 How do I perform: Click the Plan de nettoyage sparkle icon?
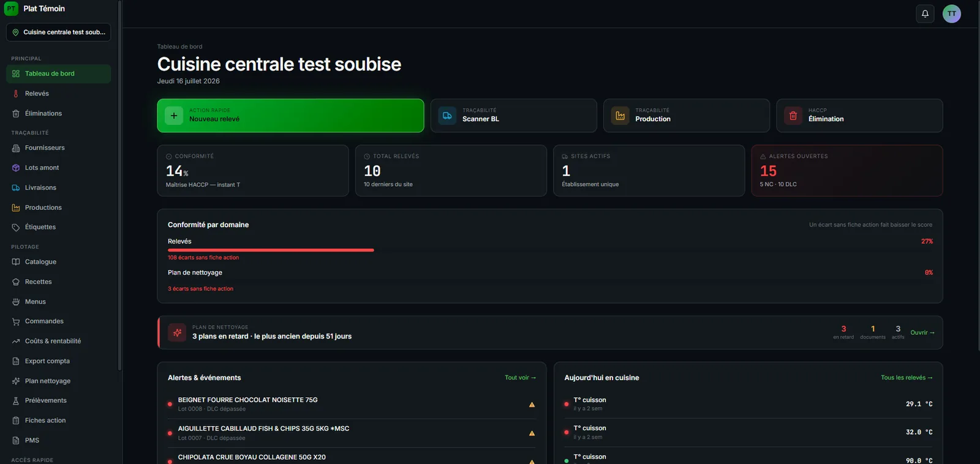tap(177, 332)
